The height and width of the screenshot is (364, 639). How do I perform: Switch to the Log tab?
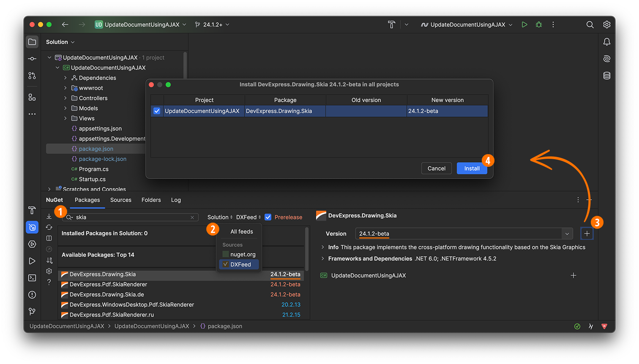pos(176,200)
